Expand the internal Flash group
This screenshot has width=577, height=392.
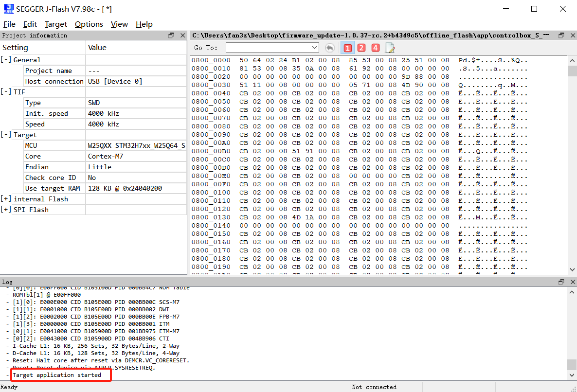coord(6,199)
